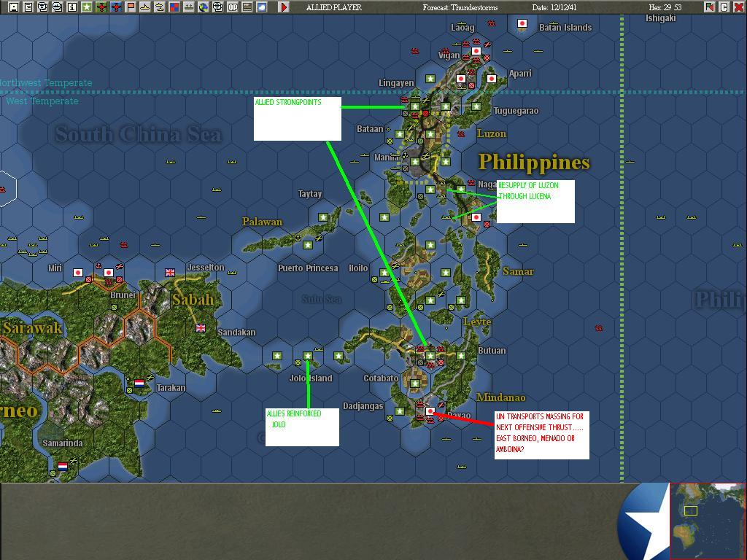747x560 pixels.
Task: Click the ships on green background icon
Action: (x=189, y=7)
